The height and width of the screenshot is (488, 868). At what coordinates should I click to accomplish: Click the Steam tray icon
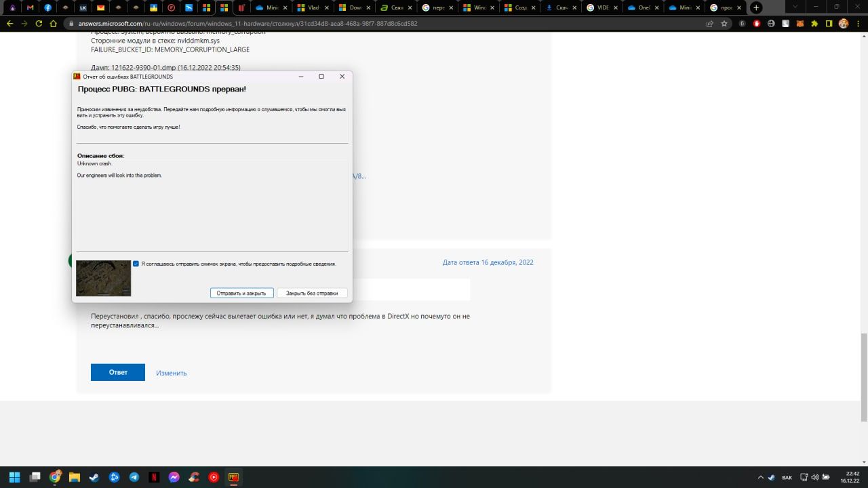772,477
